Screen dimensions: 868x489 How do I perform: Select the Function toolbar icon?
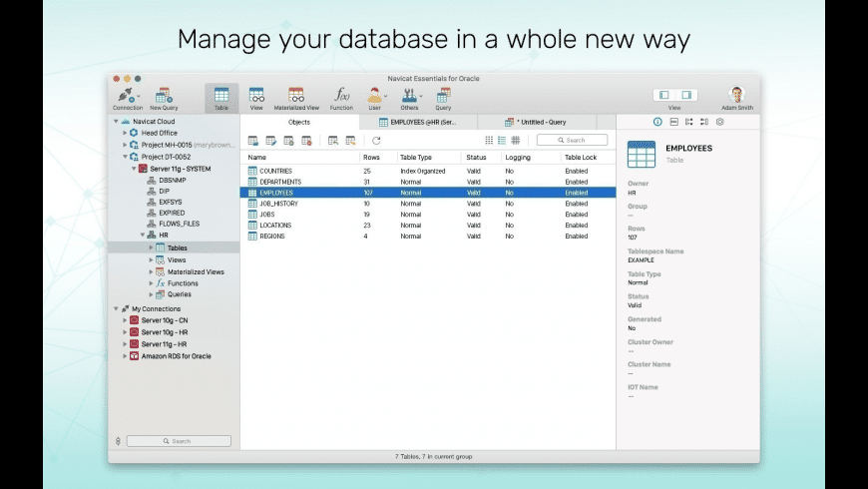(x=341, y=99)
